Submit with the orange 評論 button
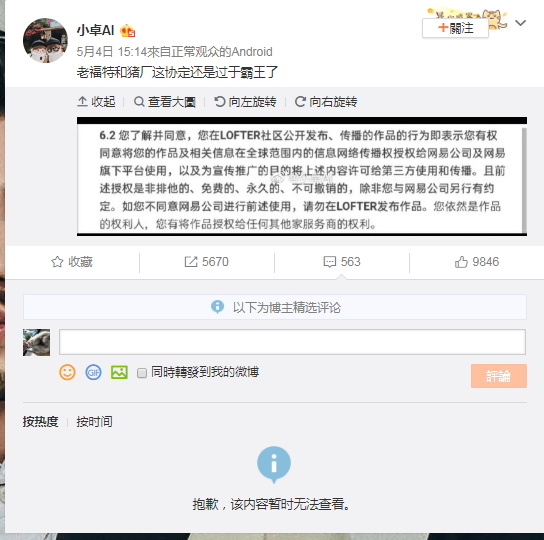Screen dimensions: 544x540 499,376
